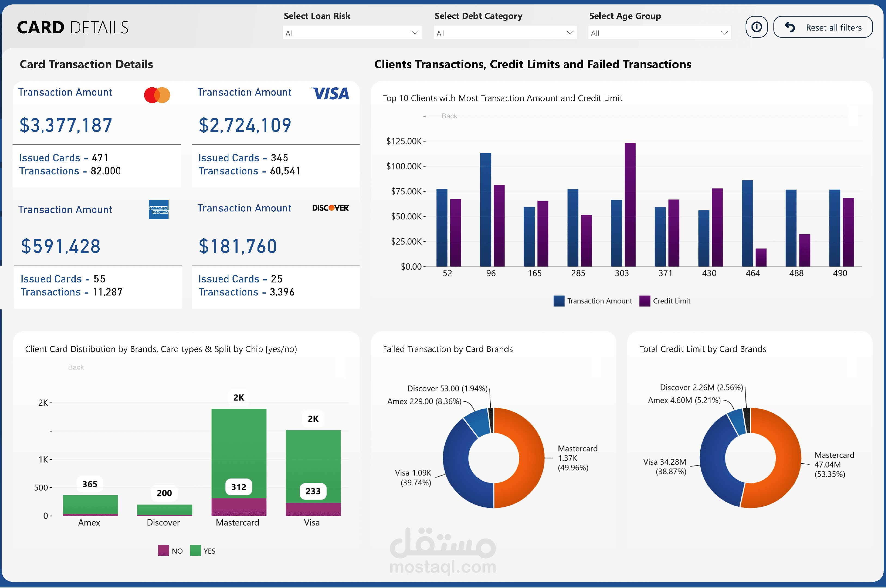
Task: Click the Mastercard green YES bar segment
Action: (x=239, y=453)
